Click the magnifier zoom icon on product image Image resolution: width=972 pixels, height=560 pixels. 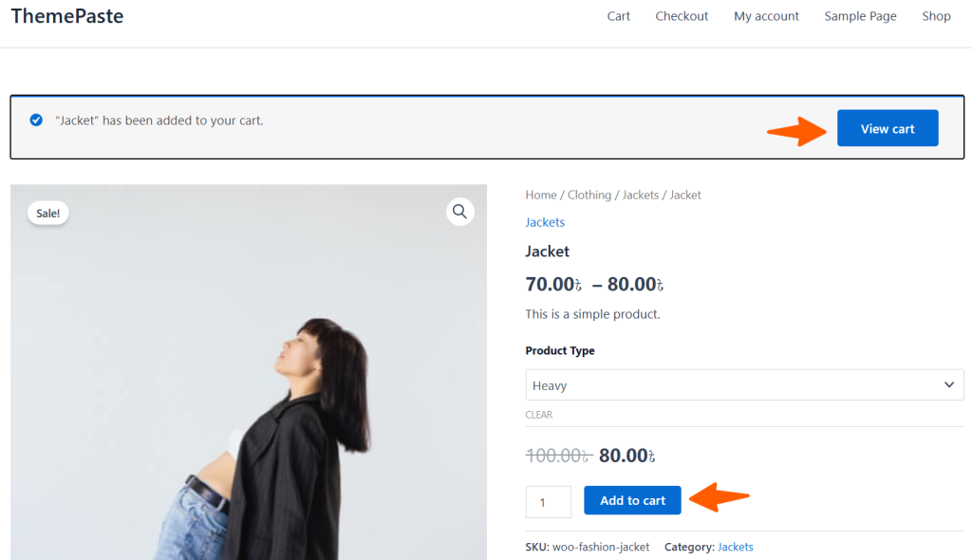(459, 212)
